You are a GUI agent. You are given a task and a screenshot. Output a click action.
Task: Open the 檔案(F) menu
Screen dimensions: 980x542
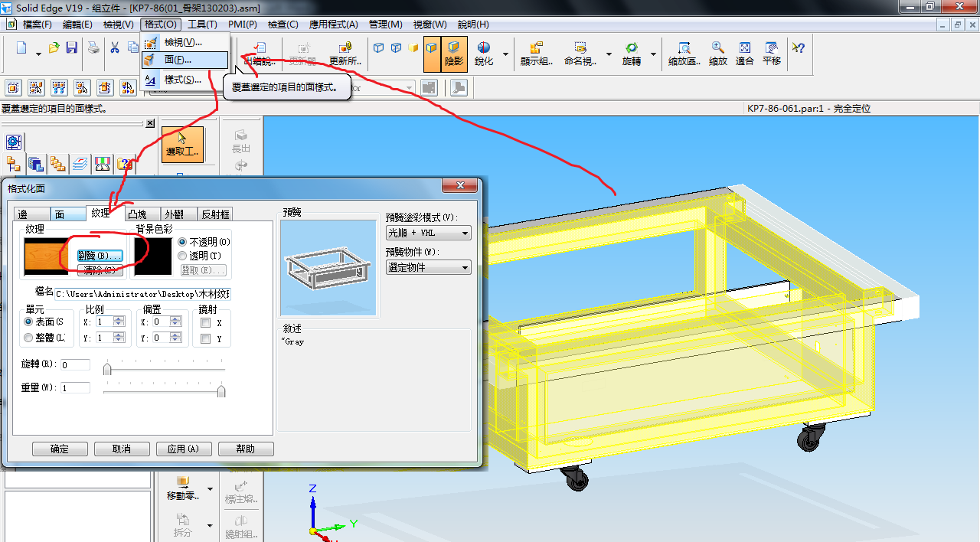click(x=38, y=24)
